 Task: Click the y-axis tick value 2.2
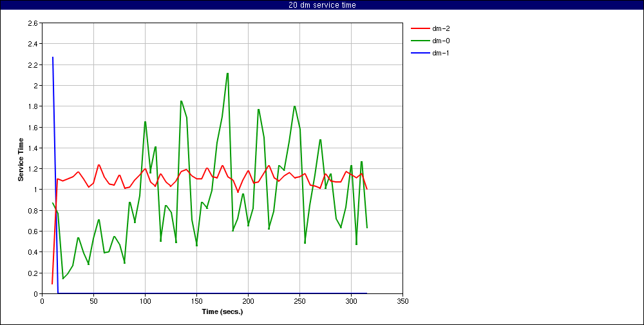point(33,65)
